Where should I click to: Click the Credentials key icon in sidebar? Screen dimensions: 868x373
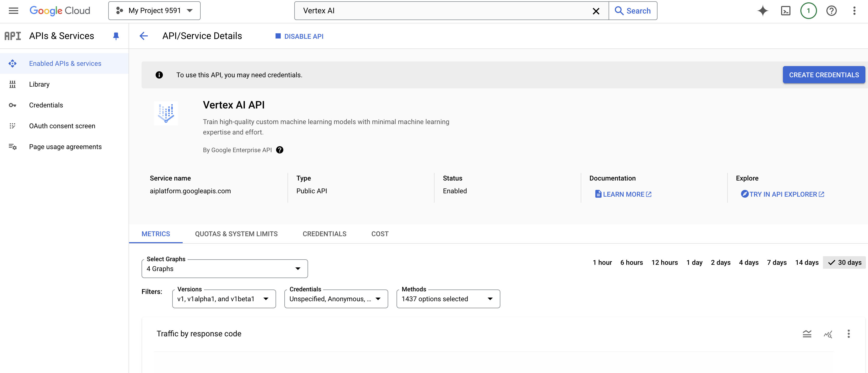[x=12, y=105]
